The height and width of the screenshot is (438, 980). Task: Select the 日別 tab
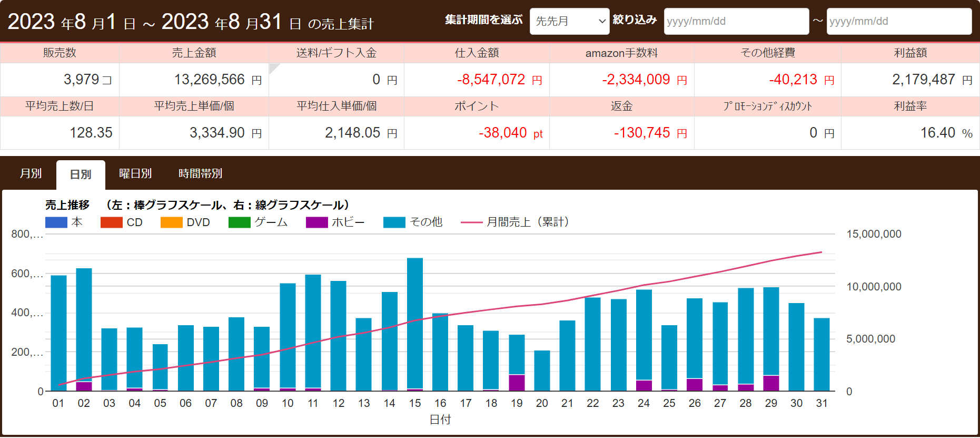coord(81,174)
